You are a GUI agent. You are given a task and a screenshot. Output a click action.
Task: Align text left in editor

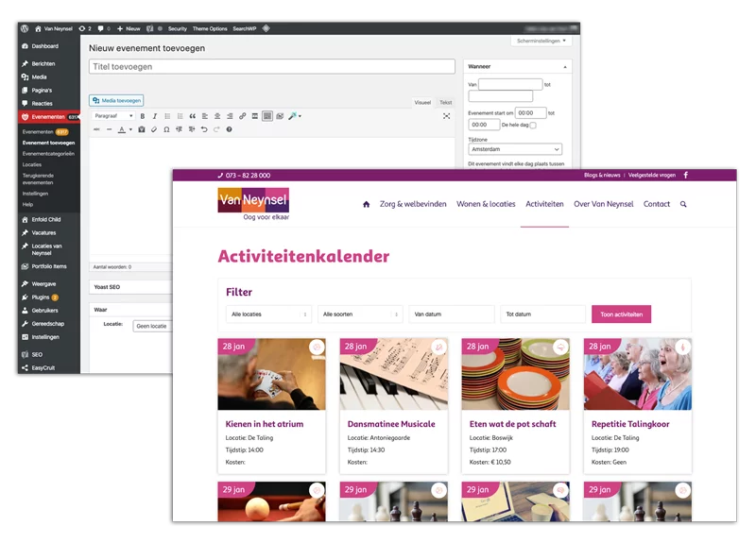tap(205, 116)
